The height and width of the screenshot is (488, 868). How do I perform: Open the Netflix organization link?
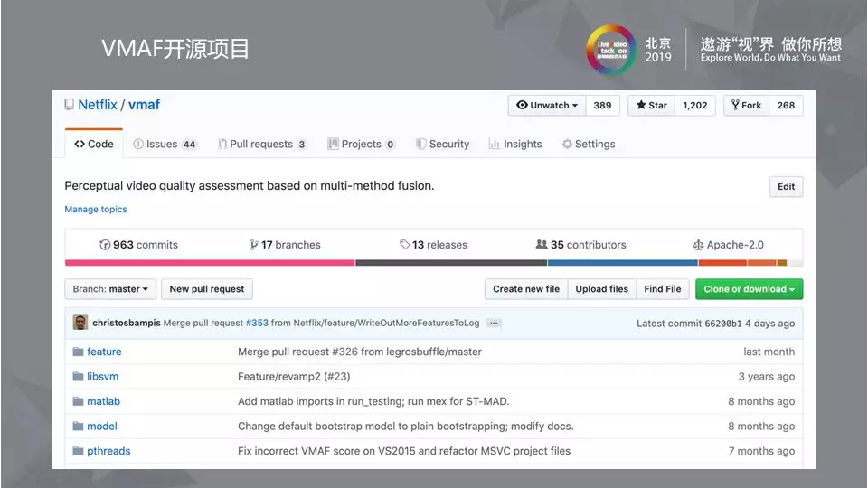98,105
